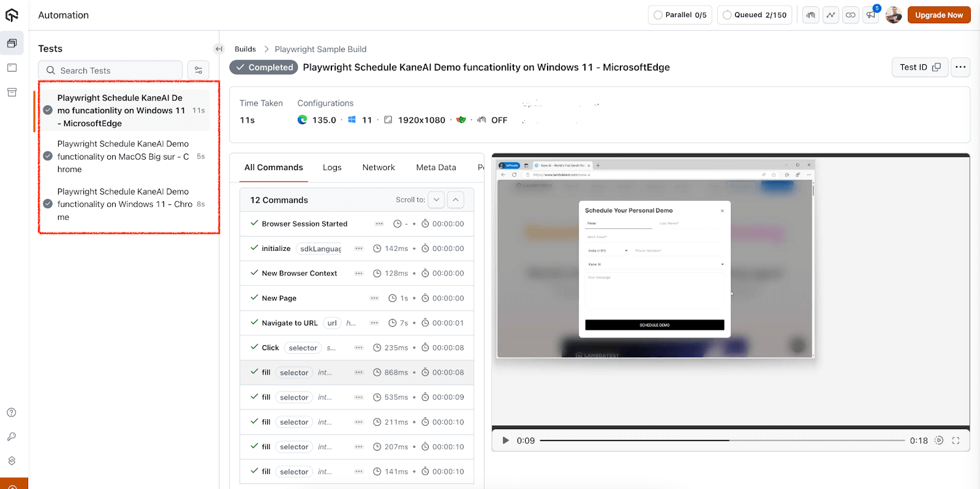Open options for Click selector command
980x489 pixels.
point(359,348)
